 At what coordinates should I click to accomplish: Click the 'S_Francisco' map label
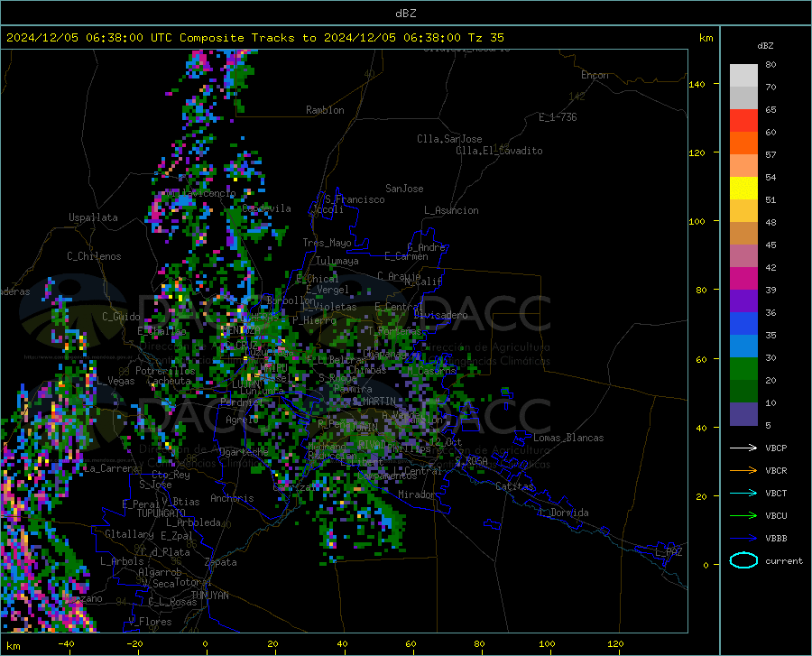coord(355,199)
